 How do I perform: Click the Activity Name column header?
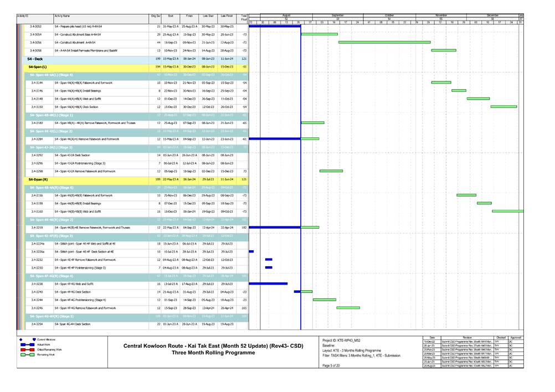pos(62,17)
